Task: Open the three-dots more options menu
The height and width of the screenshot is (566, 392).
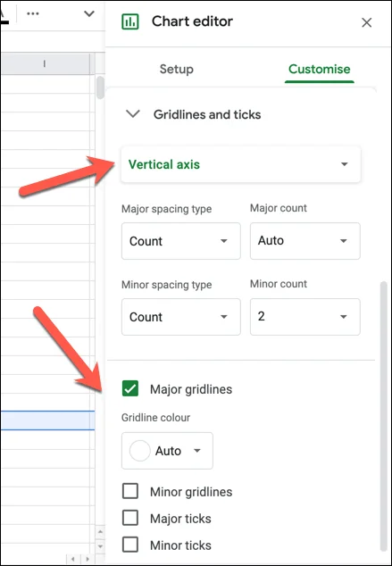Action: pos(33,13)
